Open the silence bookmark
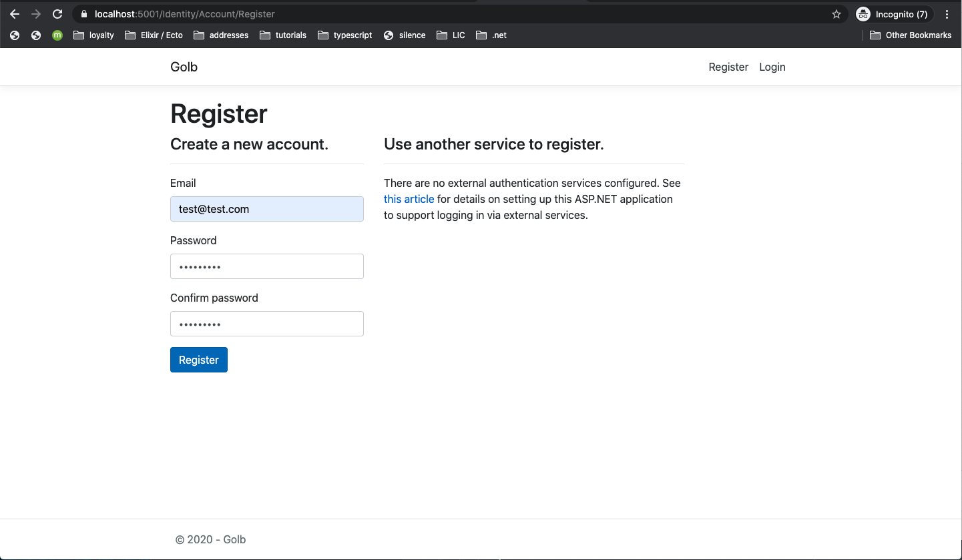Image resolution: width=962 pixels, height=560 pixels. point(405,35)
